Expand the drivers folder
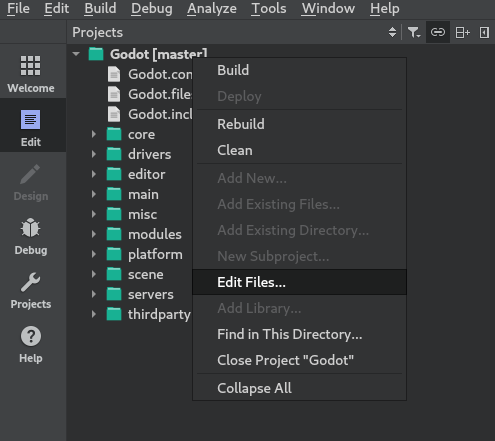 (x=94, y=154)
